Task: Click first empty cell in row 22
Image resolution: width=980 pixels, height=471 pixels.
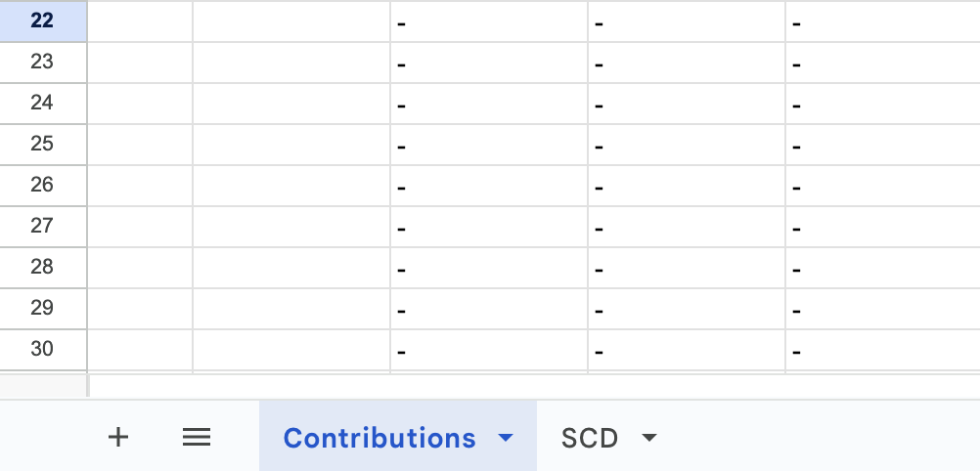Action: pyautogui.click(x=140, y=21)
